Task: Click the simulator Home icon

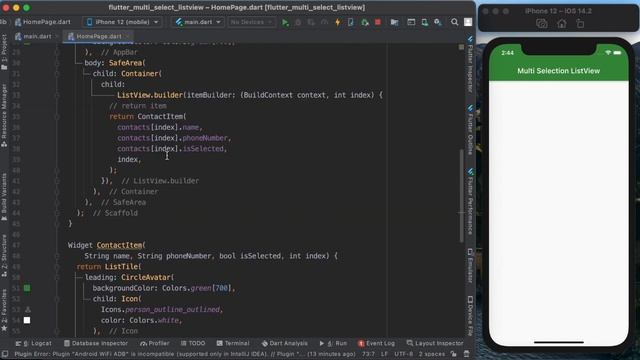Action: coord(562,24)
